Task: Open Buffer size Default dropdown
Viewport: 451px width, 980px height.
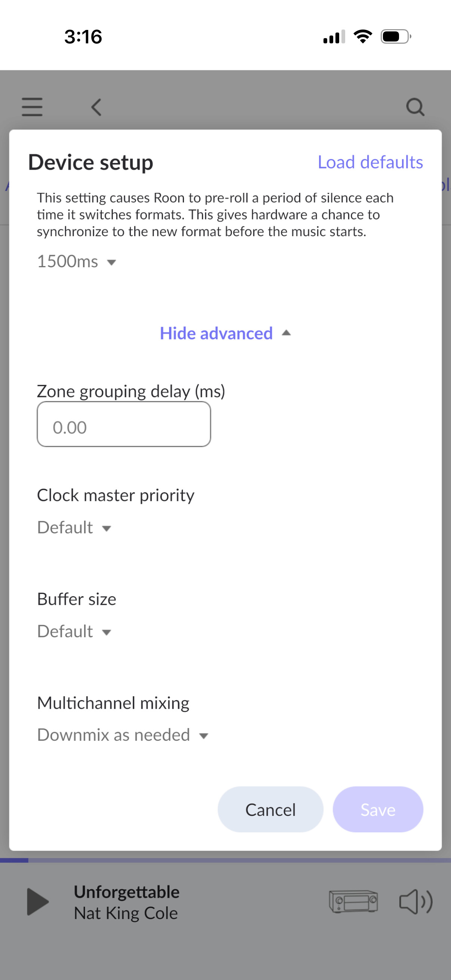Action: tap(74, 632)
